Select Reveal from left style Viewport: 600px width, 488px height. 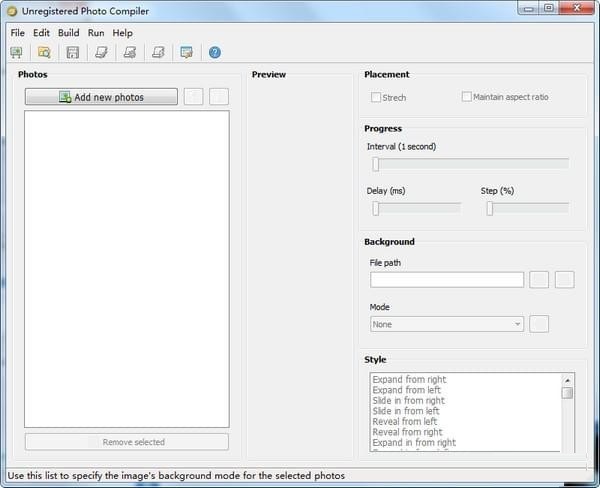click(404, 422)
